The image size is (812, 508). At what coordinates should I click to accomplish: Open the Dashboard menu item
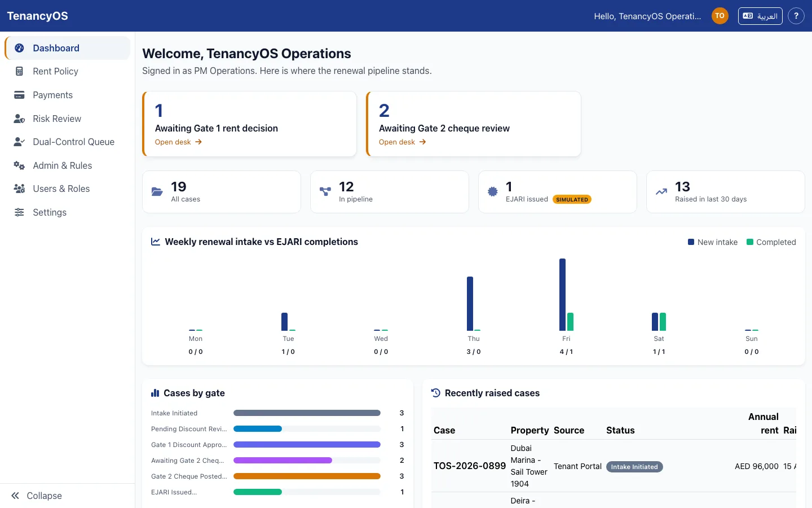tap(68, 48)
